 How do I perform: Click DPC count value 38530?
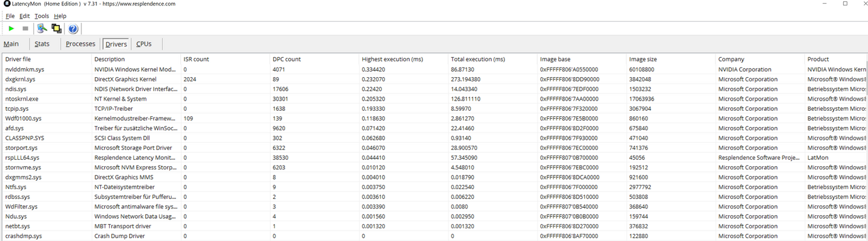click(281, 157)
